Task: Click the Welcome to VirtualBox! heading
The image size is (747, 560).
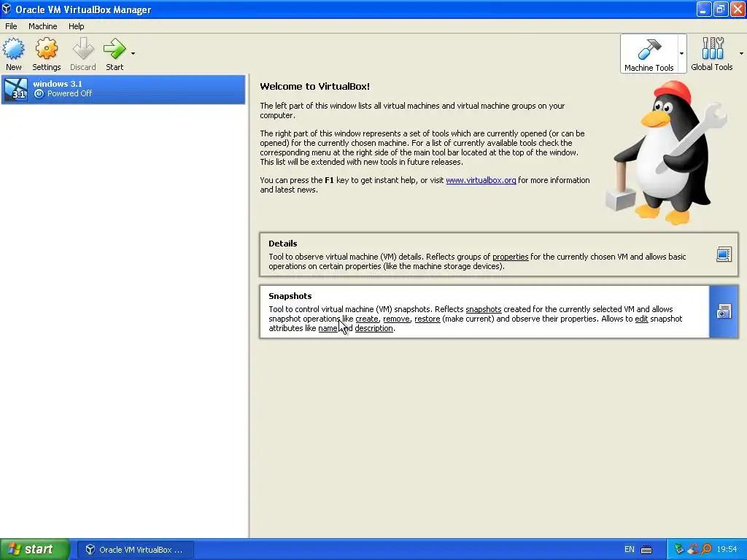Action: pyautogui.click(x=315, y=86)
